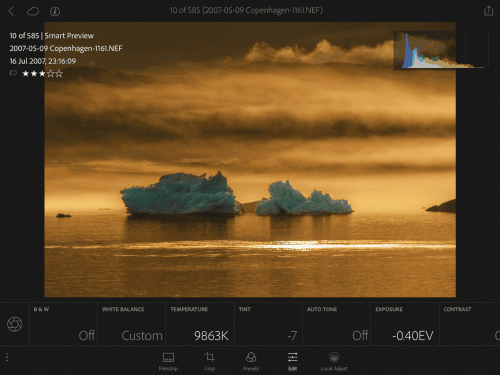Open the Crop tool

coord(209,361)
